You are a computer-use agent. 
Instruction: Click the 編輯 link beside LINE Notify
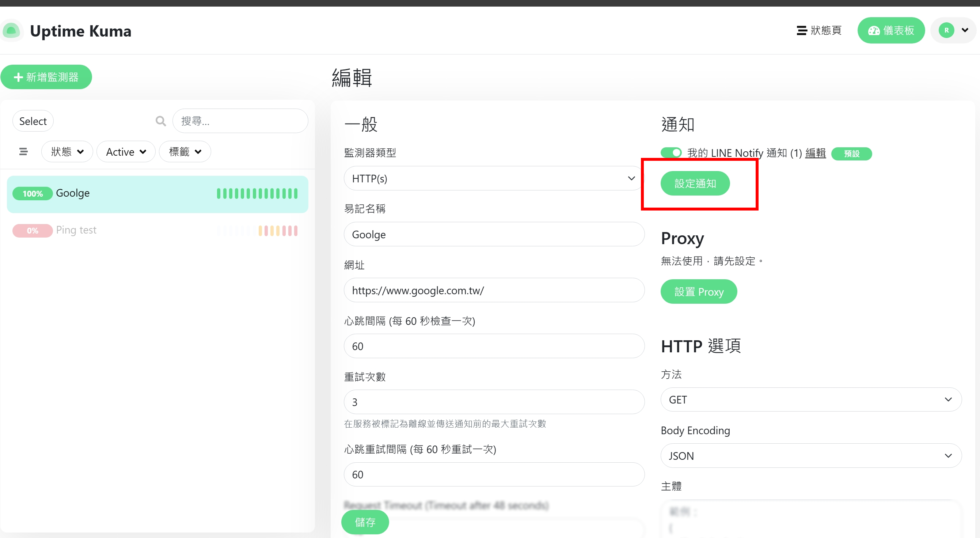coord(815,153)
